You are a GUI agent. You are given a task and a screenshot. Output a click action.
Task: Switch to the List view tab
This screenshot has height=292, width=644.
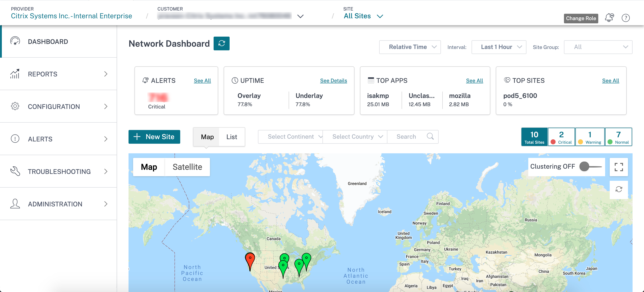pos(232,137)
